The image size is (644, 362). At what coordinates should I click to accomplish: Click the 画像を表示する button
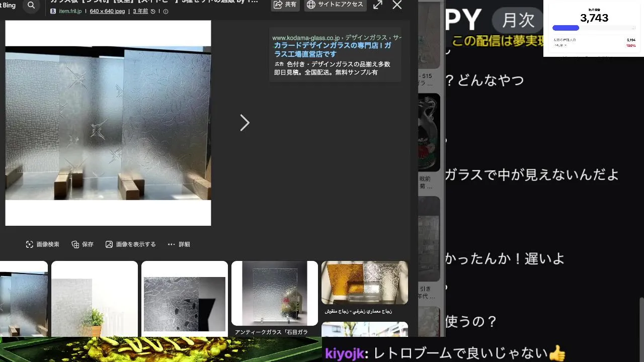coord(131,244)
